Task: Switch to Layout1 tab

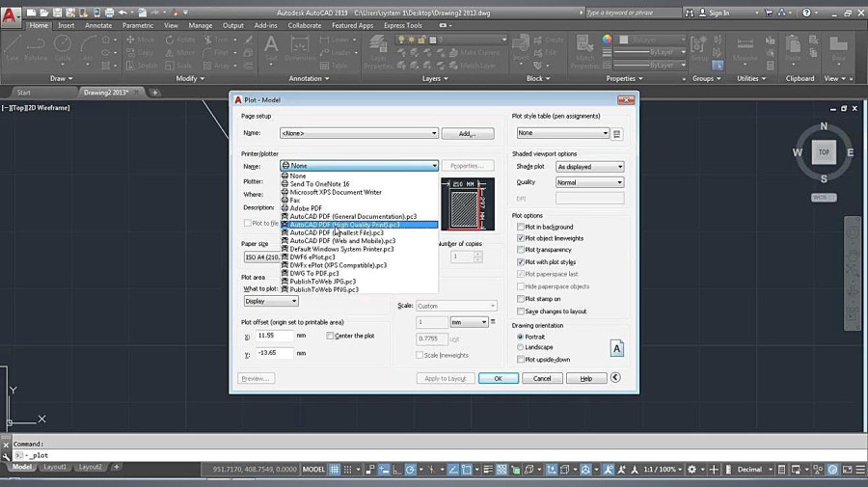Action: click(x=55, y=467)
